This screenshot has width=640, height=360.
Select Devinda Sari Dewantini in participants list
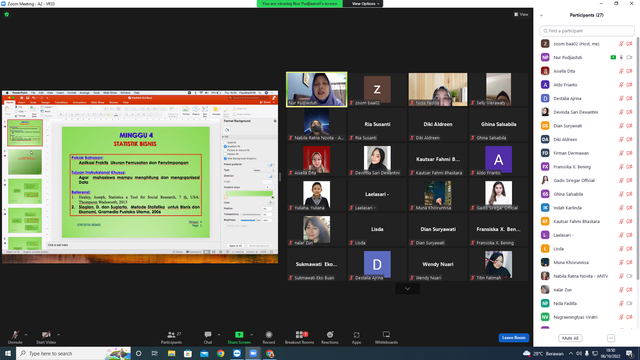pyautogui.click(x=587, y=112)
